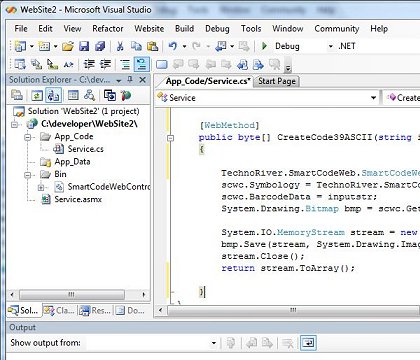Toggle word wrap in Output panel

click(x=308, y=343)
